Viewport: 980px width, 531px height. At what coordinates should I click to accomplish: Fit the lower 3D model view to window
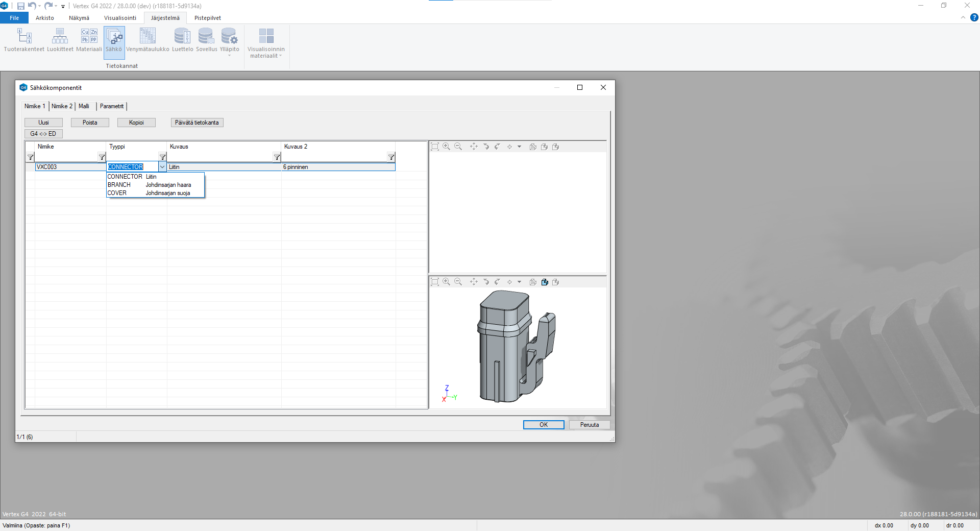pos(435,282)
